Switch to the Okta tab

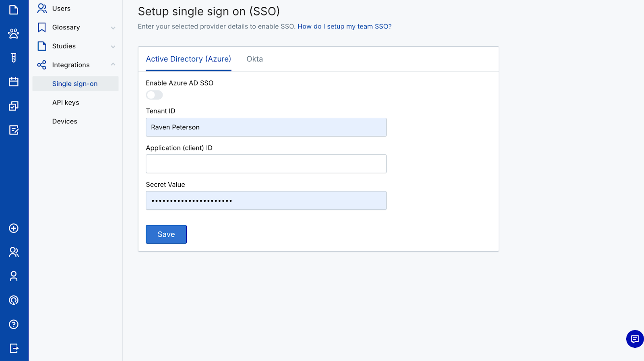click(254, 59)
